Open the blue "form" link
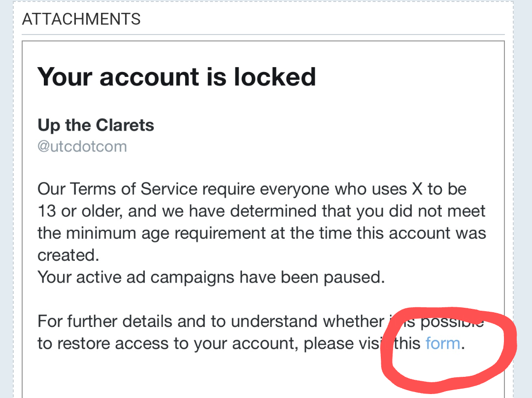The height and width of the screenshot is (398, 532). pos(442,344)
